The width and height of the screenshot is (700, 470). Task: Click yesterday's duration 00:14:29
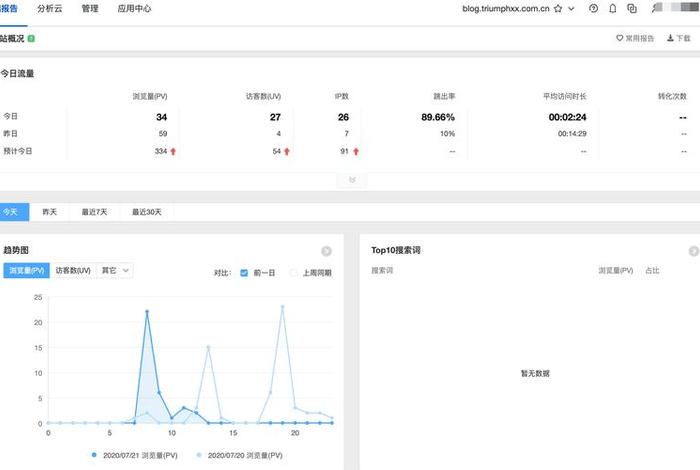pyautogui.click(x=572, y=133)
